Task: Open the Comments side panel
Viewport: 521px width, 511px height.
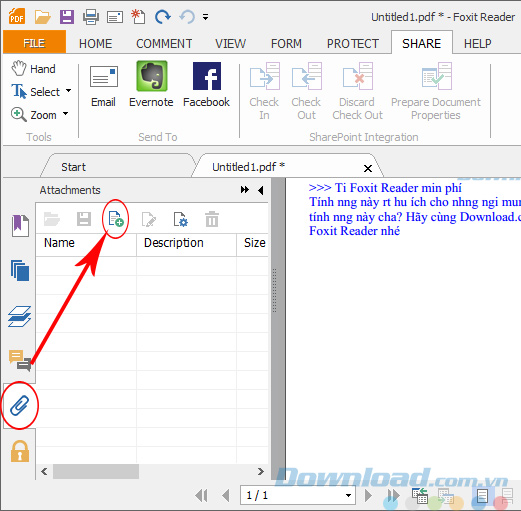Action: (x=20, y=361)
